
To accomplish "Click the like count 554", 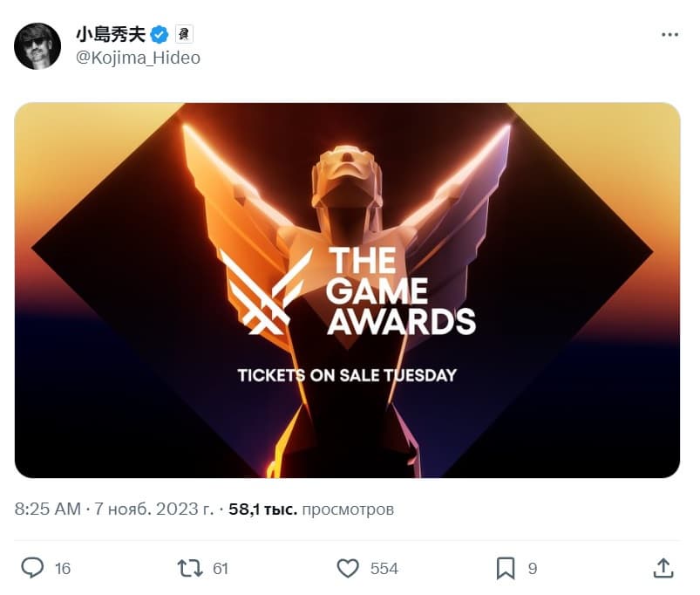I will coord(384,569).
